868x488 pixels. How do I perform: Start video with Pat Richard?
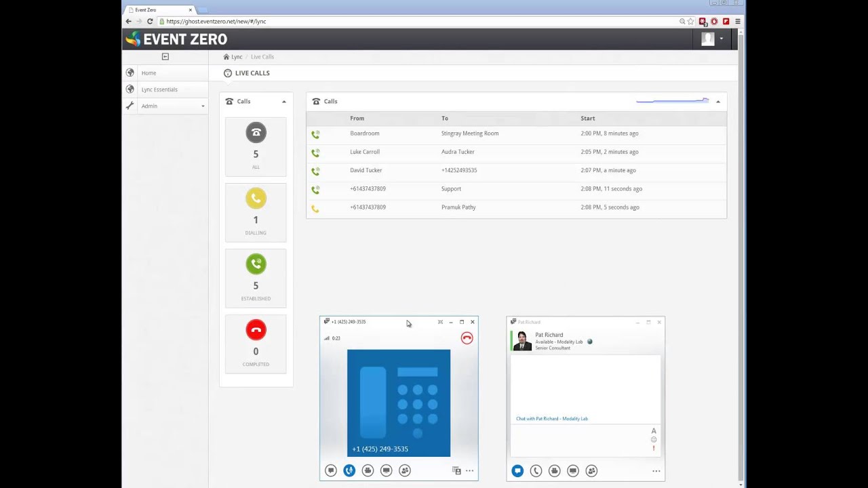pyautogui.click(x=554, y=470)
